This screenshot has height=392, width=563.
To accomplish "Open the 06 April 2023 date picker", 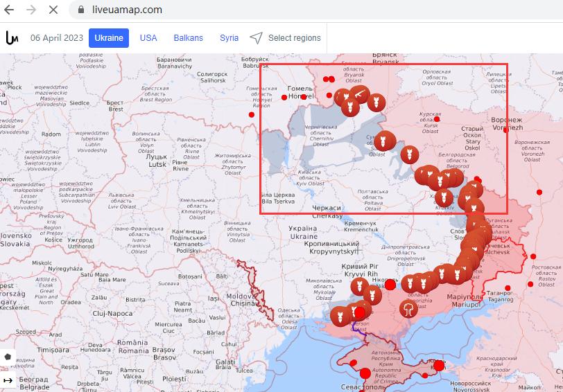I will click(x=56, y=38).
